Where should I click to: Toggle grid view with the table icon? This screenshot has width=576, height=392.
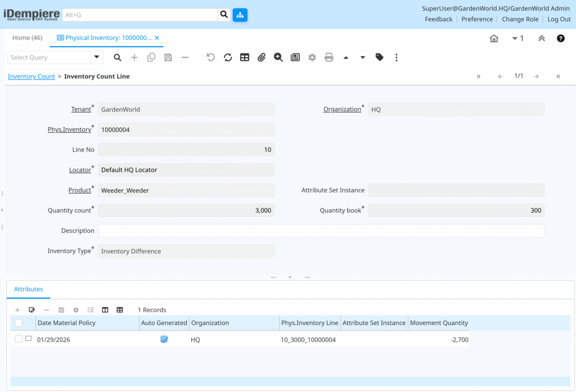pos(244,57)
